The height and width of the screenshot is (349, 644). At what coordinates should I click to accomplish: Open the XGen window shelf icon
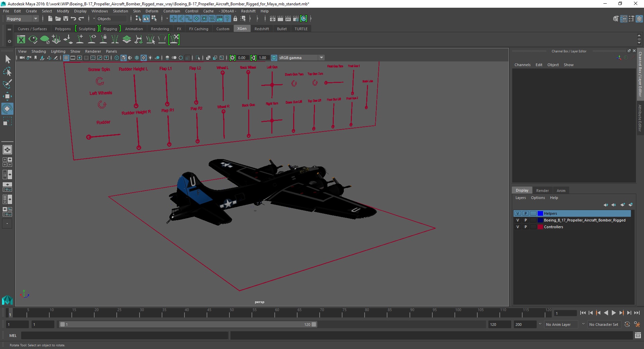[x=21, y=40]
